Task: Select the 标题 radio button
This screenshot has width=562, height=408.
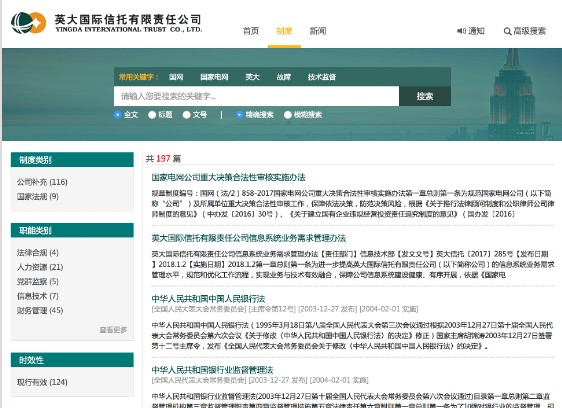Action: click(152, 115)
